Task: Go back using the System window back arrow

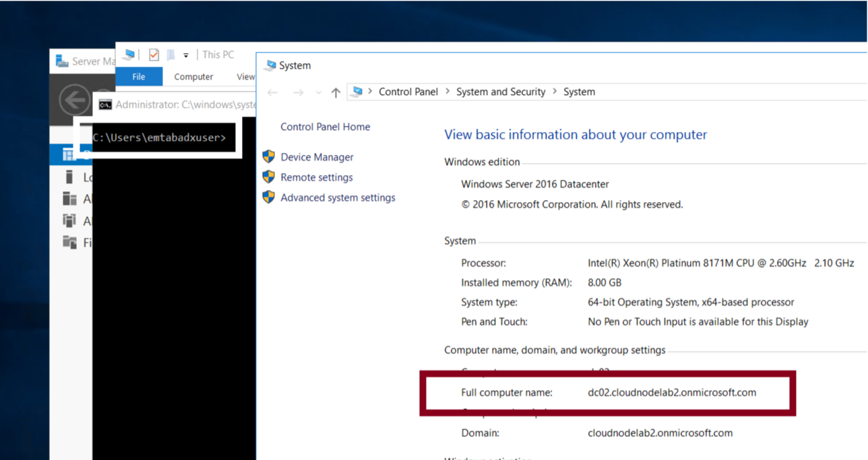Action: (272, 92)
